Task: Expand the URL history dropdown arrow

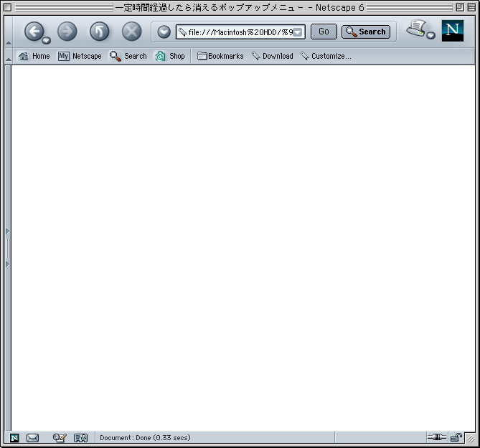Action: (x=298, y=32)
